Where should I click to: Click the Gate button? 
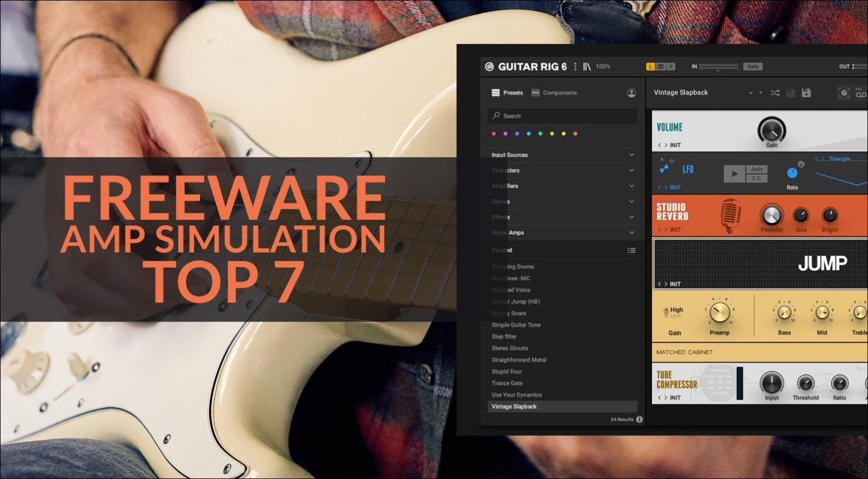click(x=753, y=67)
